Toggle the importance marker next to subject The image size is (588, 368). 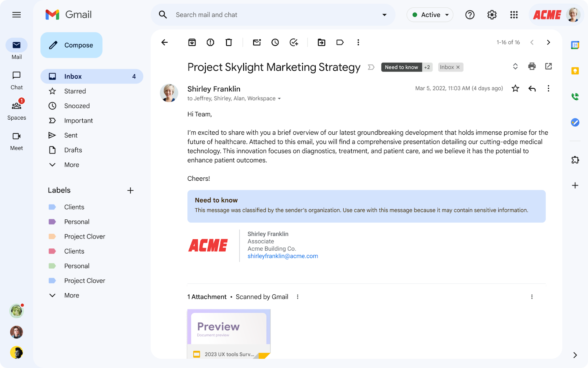[x=371, y=67]
